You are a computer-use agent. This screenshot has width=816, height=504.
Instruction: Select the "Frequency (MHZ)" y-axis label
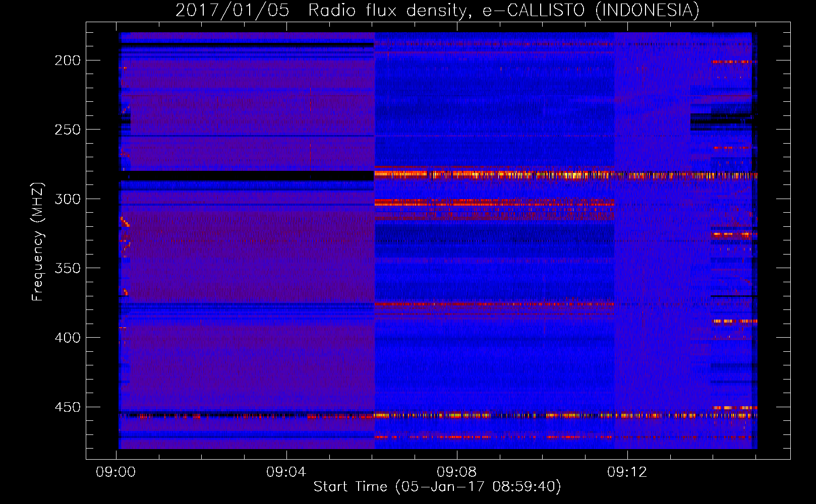click(x=38, y=242)
